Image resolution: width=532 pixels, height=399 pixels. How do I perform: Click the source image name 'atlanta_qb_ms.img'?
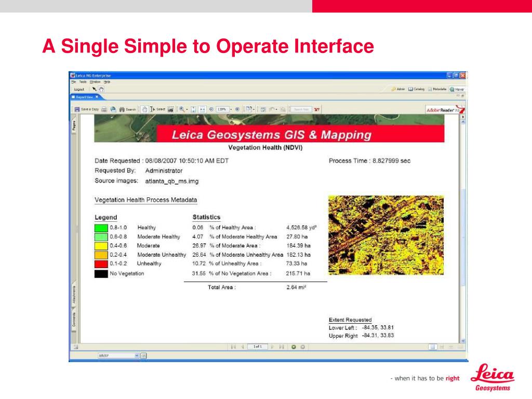pyautogui.click(x=171, y=181)
